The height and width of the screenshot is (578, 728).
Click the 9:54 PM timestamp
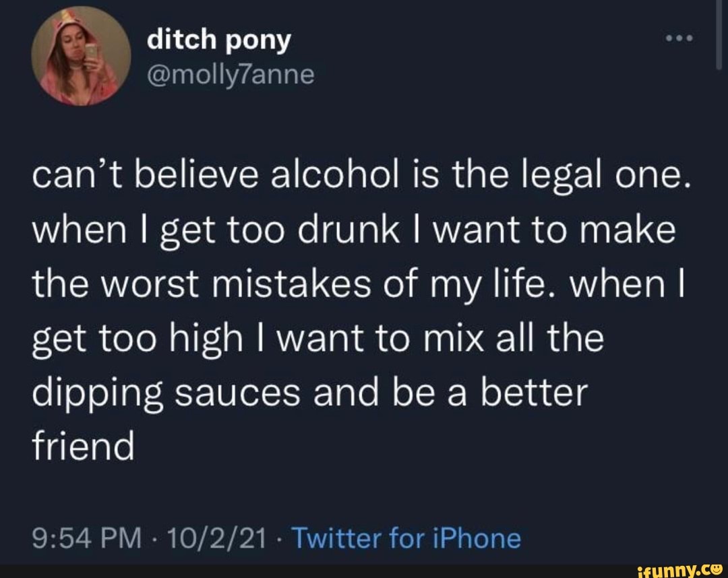[x=87, y=538]
